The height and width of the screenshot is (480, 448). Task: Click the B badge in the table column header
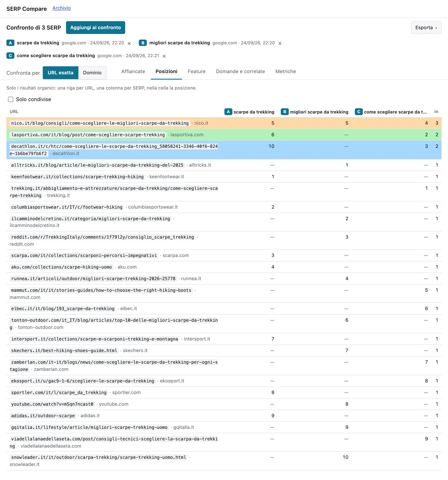pos(285,112)
